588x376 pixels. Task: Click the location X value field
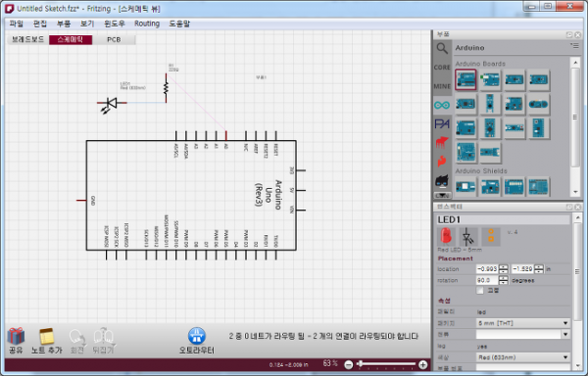tap(487, 269)
